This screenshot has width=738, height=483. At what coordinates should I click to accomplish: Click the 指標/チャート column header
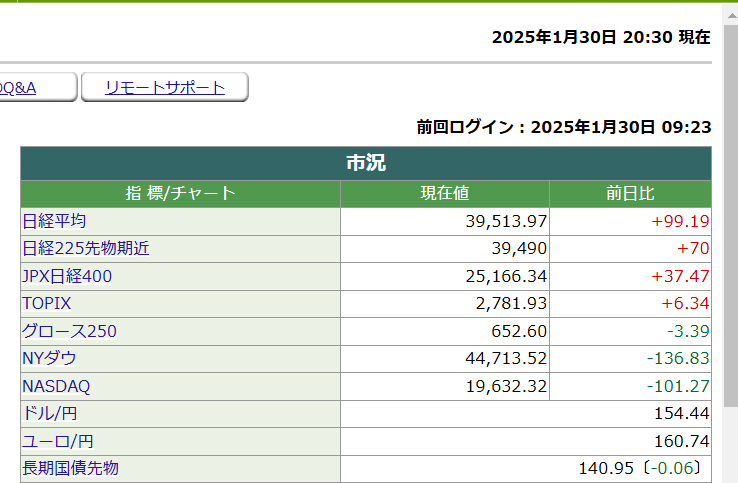tap(180, 194)
